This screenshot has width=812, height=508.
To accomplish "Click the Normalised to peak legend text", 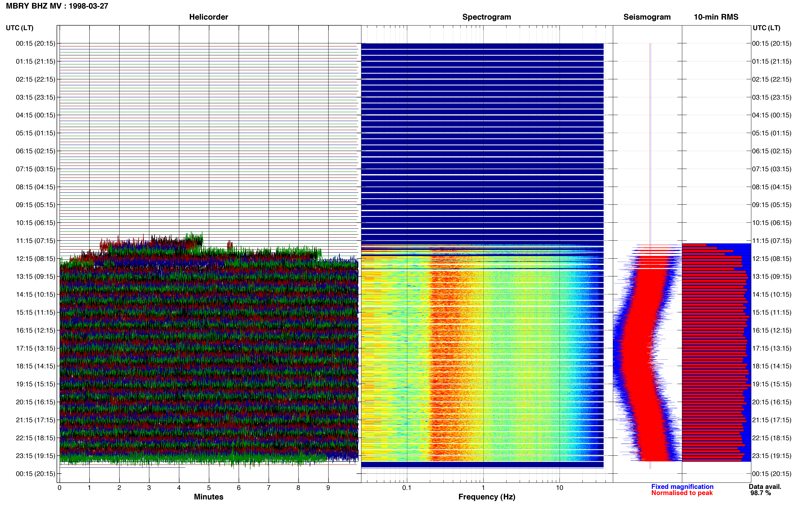I will click(682, 493).
